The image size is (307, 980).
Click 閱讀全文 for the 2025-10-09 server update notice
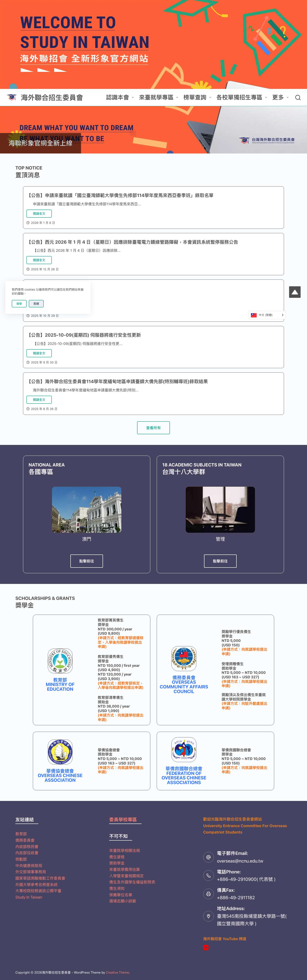(x=39, y=353)
